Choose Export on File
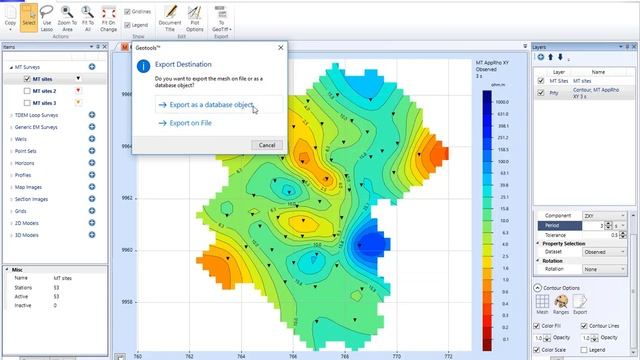640x360 pixels. click(185, 123)
